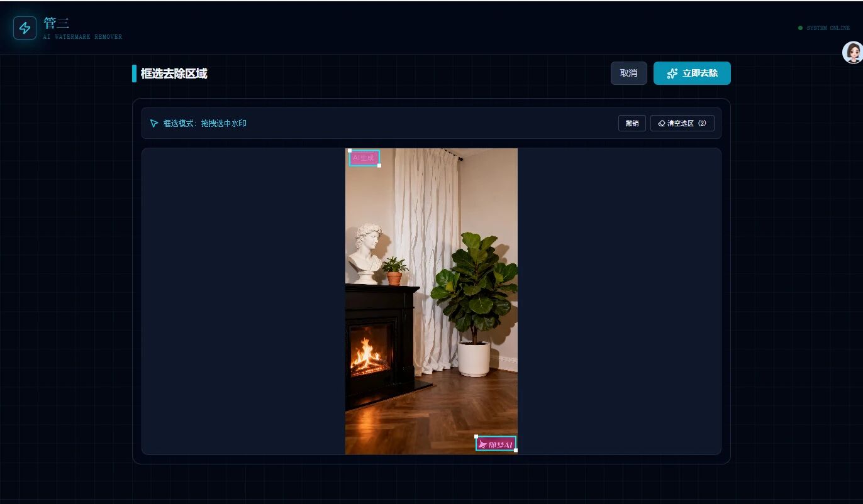Select the AI生成 watermark selection box
The width and height of the screenshot is (863, 504).
click(364, 158)
